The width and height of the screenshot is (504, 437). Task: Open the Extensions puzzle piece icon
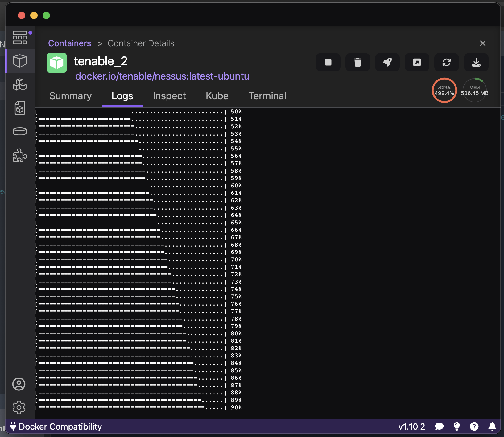tap(20, 155)
